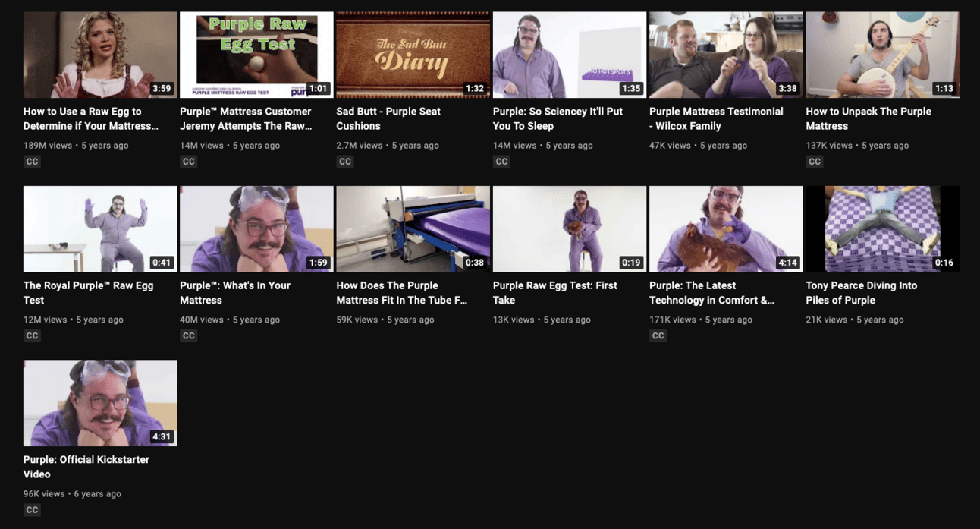980x529 pixels.
Task: Click the 1:01 duration badge
Action: pos(319,88)
